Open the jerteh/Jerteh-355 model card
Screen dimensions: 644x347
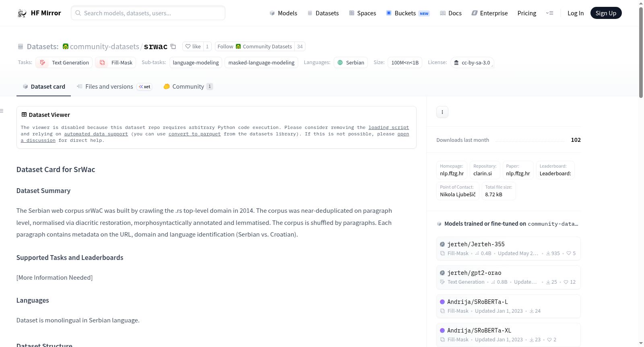[x=508, y=248]
